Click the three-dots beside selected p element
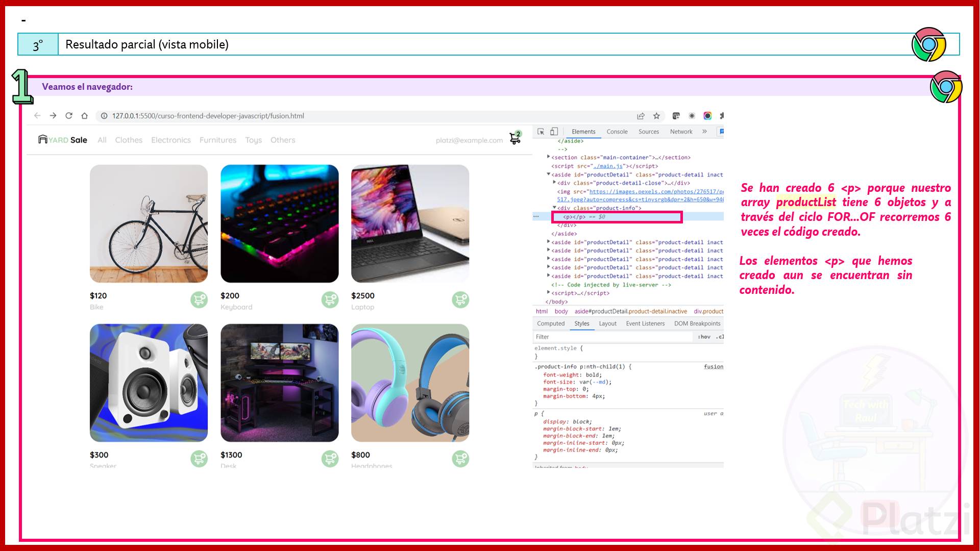980x551 pixels. pos(536,217)
